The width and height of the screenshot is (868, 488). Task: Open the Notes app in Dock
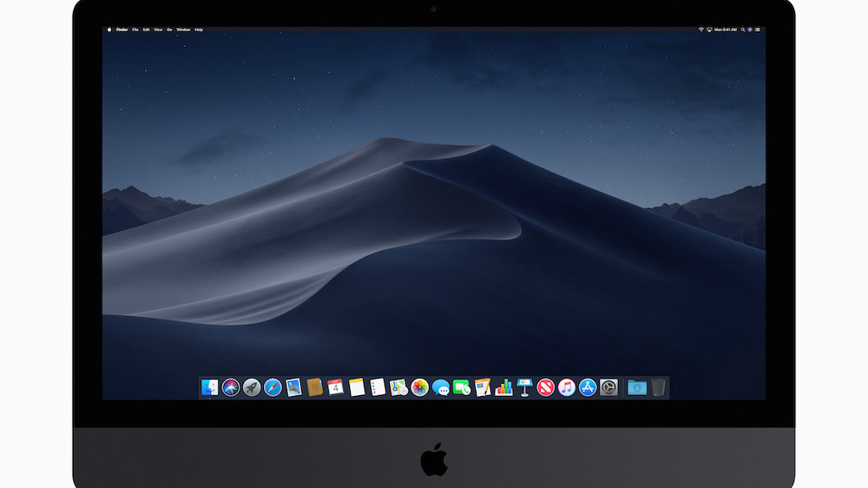(x=357, y=387)
